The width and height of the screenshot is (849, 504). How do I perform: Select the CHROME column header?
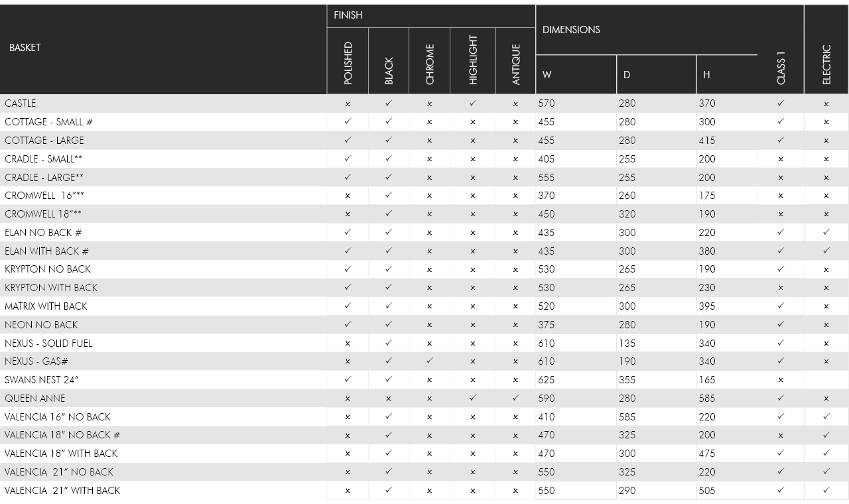[x=430, y=64]
